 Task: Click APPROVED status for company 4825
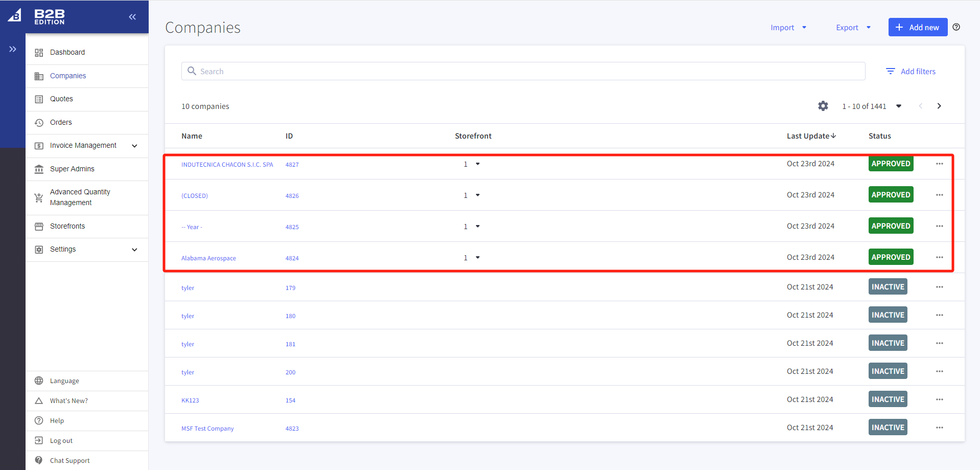pos(891,226)
